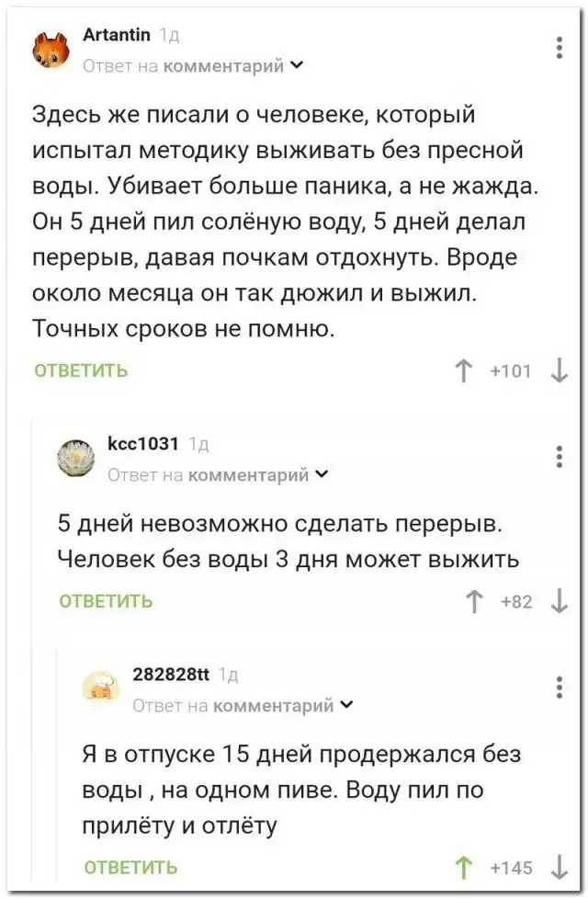Open 282828tt's avatar picture
Screen dimensions: 588x899
(x=101, y=688)
